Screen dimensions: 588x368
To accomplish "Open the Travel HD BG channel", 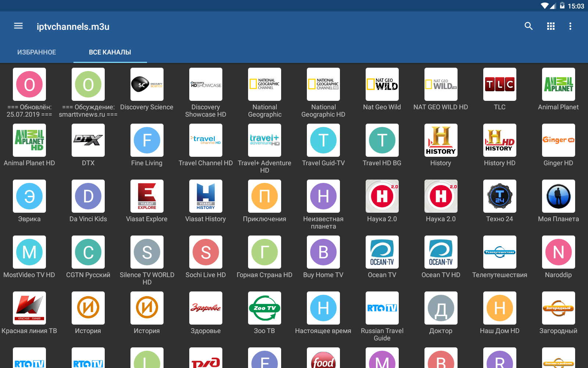I will coord(382,140).
